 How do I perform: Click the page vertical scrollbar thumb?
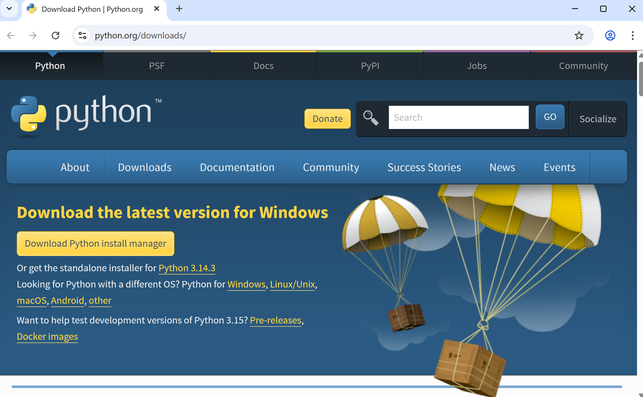click(x=640, y=78)
